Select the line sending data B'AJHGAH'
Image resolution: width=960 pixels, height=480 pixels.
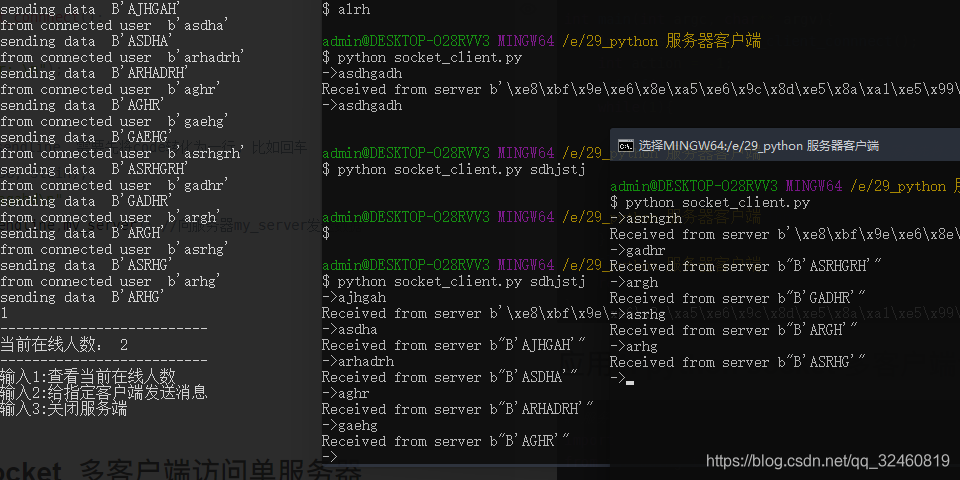coord(91,9)
